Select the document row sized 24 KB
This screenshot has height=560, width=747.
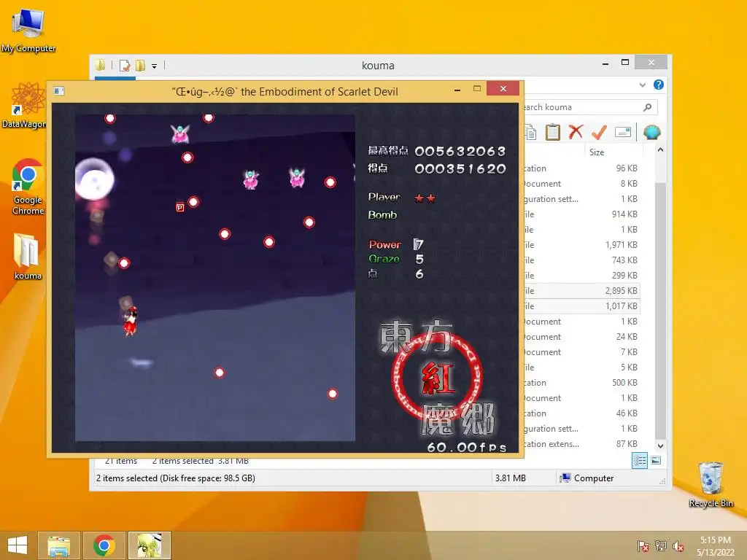(581, 337)
